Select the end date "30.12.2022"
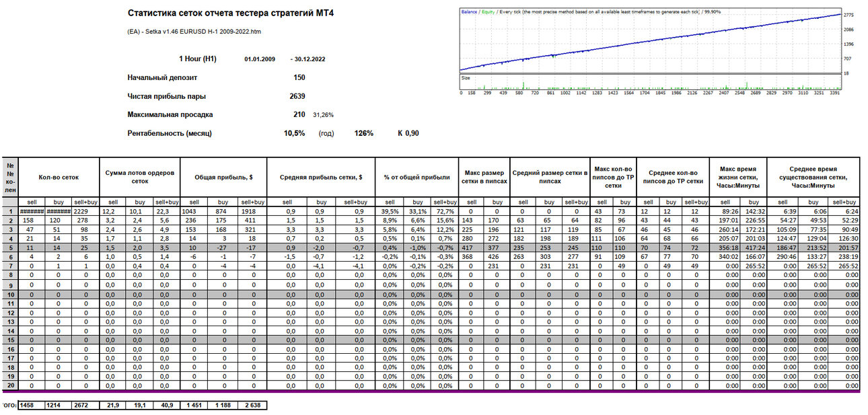The height and width of the screenshot is (415, 868). [x=310, y=60]
